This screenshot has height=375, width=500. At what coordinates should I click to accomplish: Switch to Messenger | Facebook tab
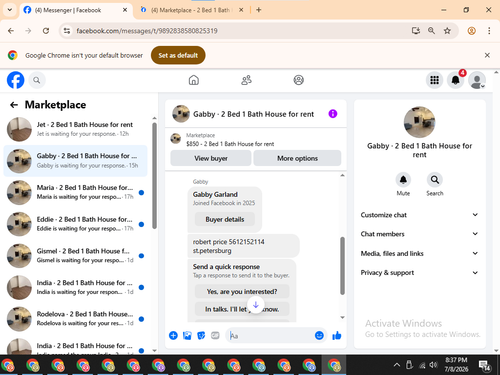[76, 10]
